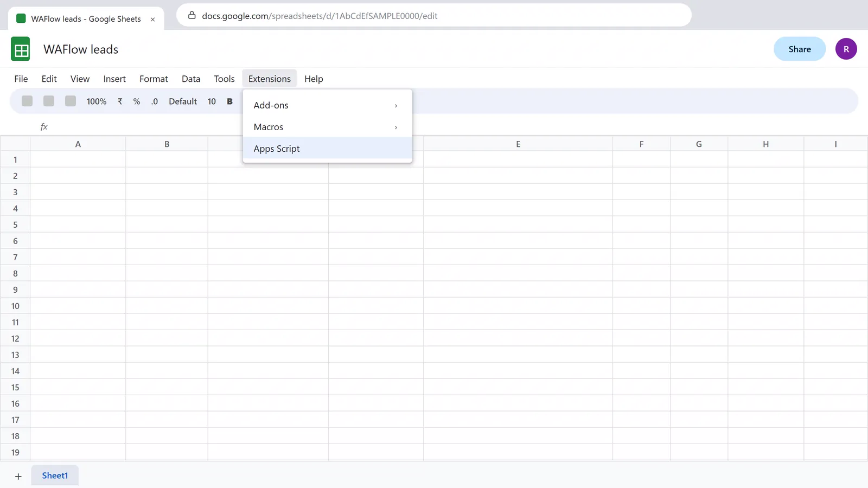Image resolution: width=868 pixels, height=488 pixels.
Task: Expand the Macros submenu
Action: pos(328,127)
